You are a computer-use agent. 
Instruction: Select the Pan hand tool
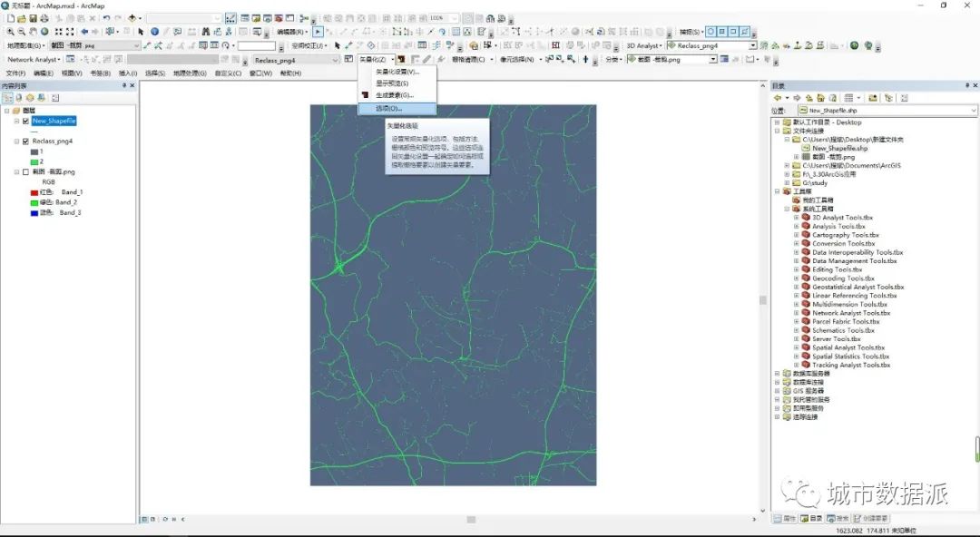[34, 31]
